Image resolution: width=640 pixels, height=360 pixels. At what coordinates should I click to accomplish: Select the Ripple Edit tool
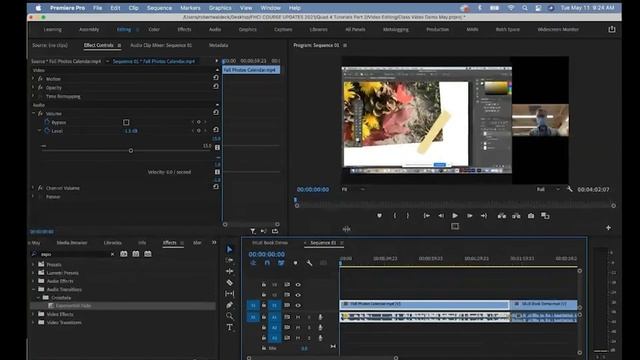click(229, 271)
